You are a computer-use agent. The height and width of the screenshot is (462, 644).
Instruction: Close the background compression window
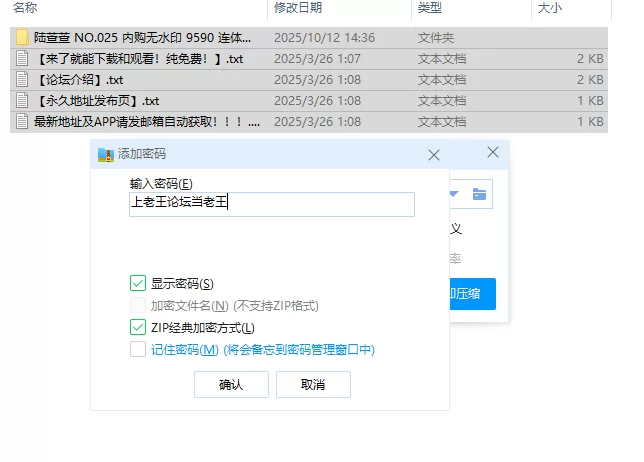pyautogui.click(x=492, y=152)
